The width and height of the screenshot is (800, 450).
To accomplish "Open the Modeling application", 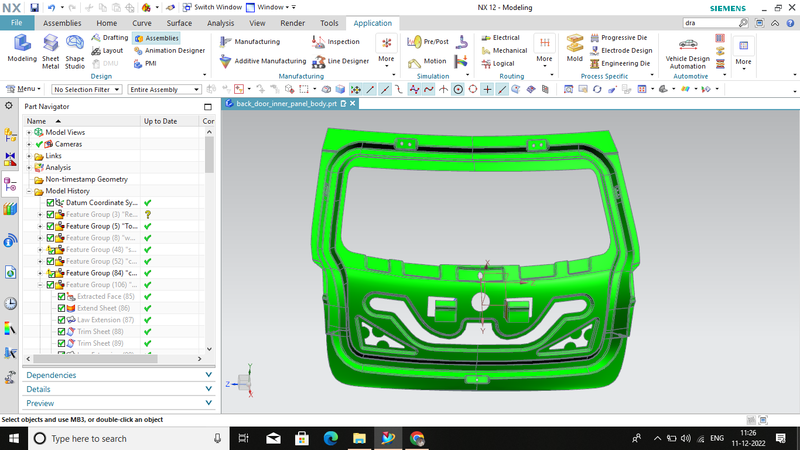I will pos(22,48).
